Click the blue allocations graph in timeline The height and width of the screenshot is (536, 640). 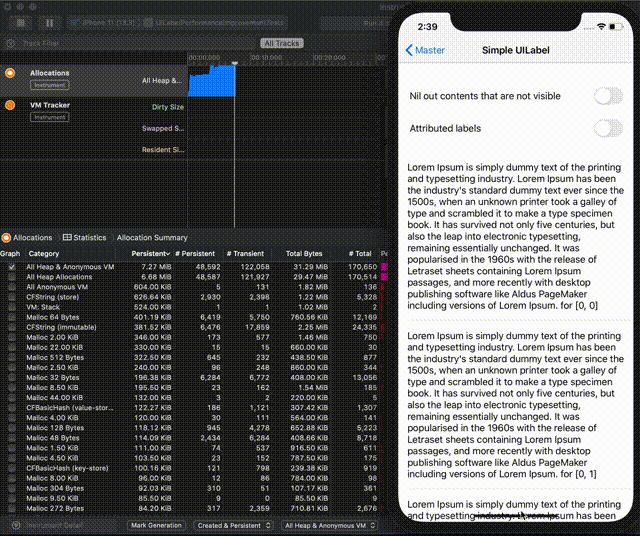pyautogui.click(x=212, y=82)
